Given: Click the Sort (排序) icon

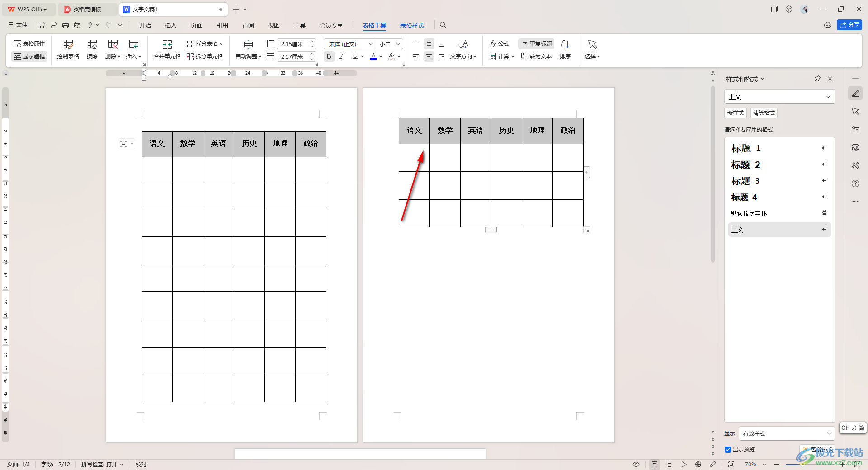Looking at the screenshot, I should [565, 50].
